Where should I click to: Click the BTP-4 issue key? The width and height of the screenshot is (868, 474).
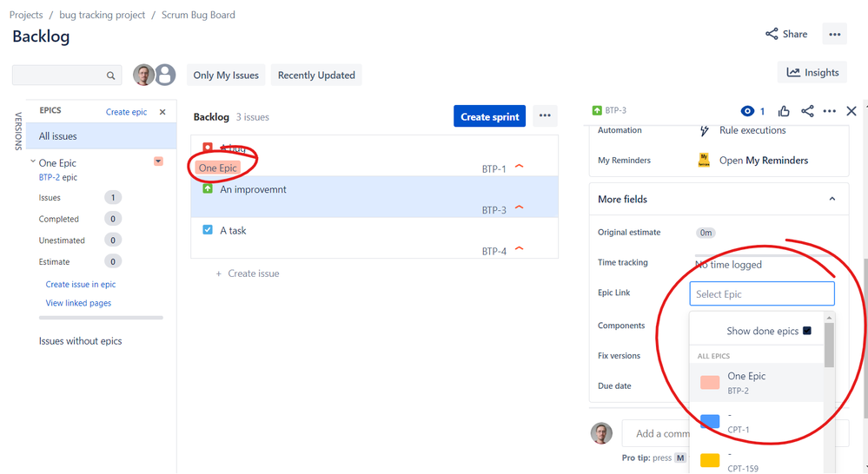point(494,251)
